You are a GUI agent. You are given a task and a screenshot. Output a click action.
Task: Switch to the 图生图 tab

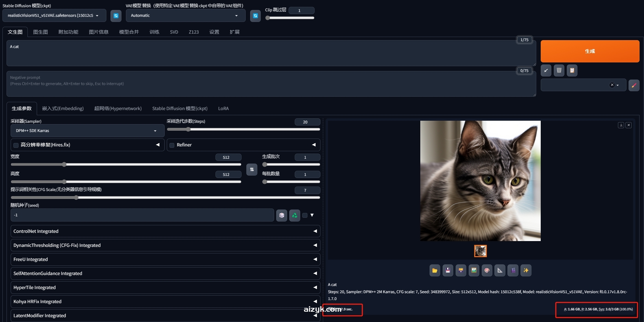click(40, 32)
